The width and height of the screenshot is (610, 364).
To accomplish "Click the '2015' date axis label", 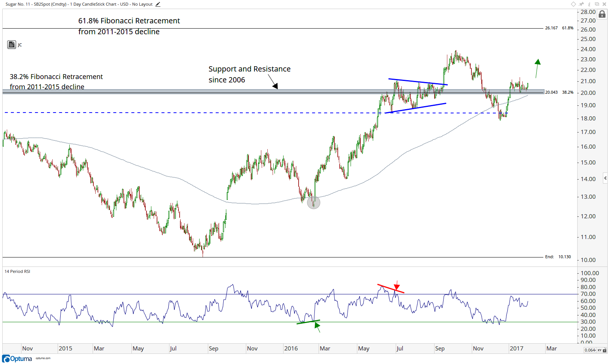I will point(65,349).
